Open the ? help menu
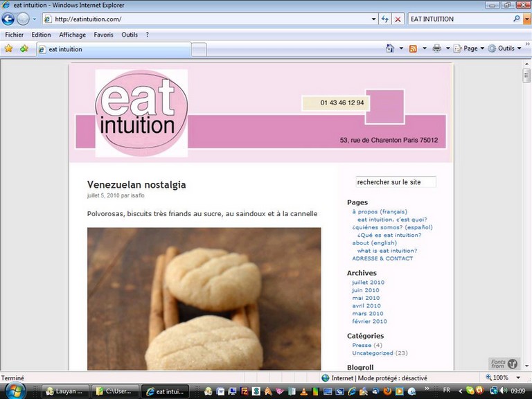The height and width of the screenshot is (399, 532). (147, 35)
